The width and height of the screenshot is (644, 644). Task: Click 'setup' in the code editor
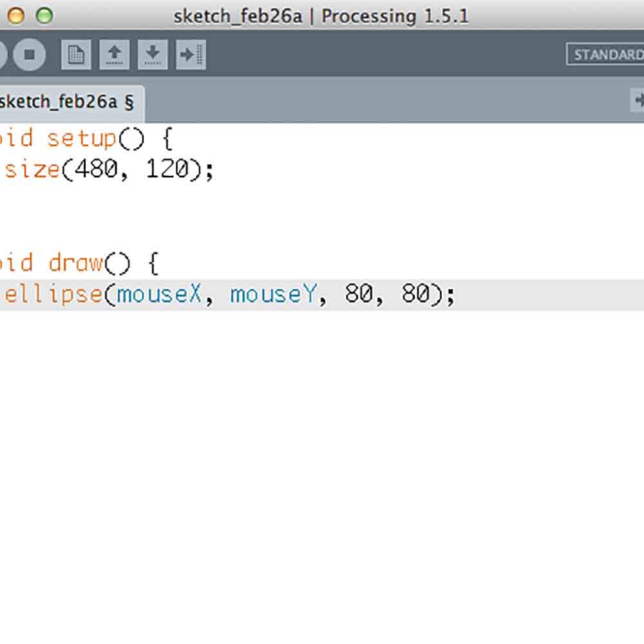point(81,139)
